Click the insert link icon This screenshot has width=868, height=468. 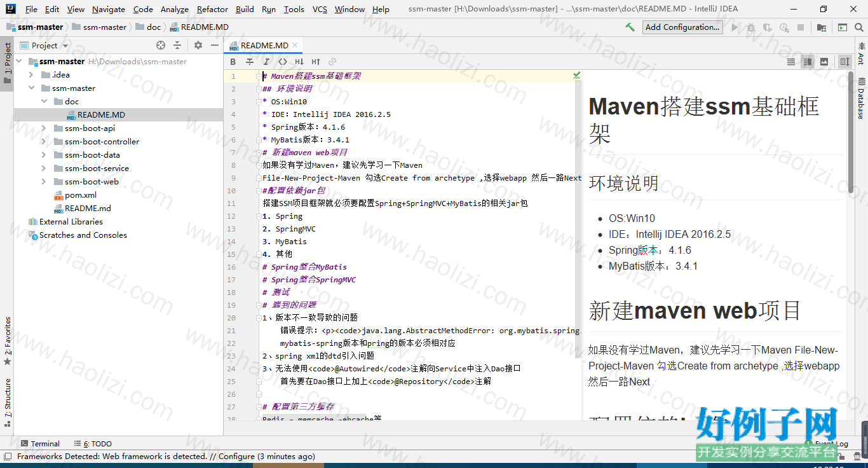point(332,62)
